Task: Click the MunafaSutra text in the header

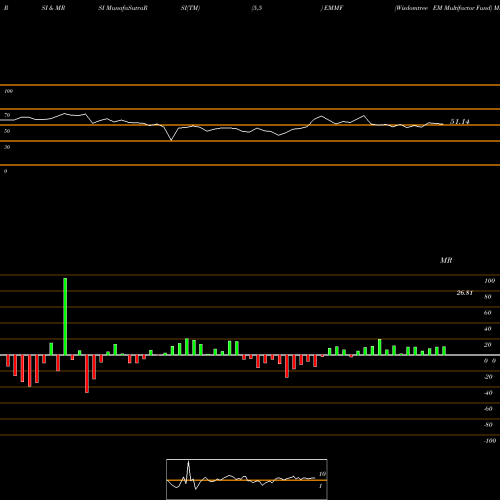Action: click(x=127, y=8)
